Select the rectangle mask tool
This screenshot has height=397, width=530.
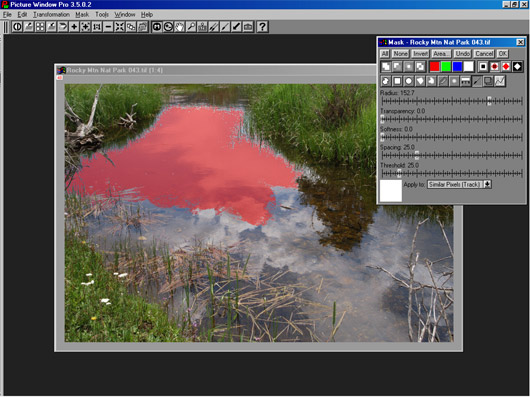(397, 81)
